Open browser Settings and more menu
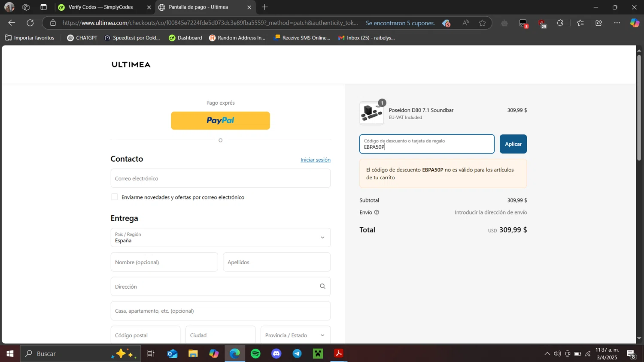 [617, 23]
